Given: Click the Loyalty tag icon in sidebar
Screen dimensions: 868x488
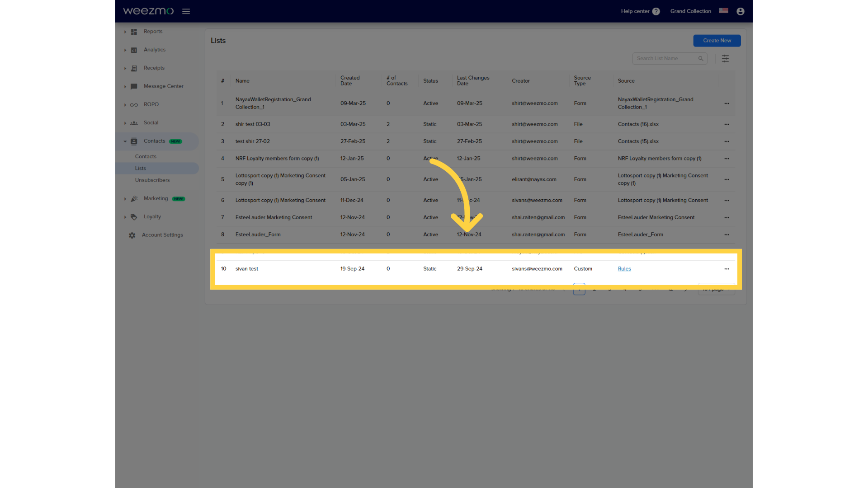Looking at the screenshot, I should (x=134, y=217).
